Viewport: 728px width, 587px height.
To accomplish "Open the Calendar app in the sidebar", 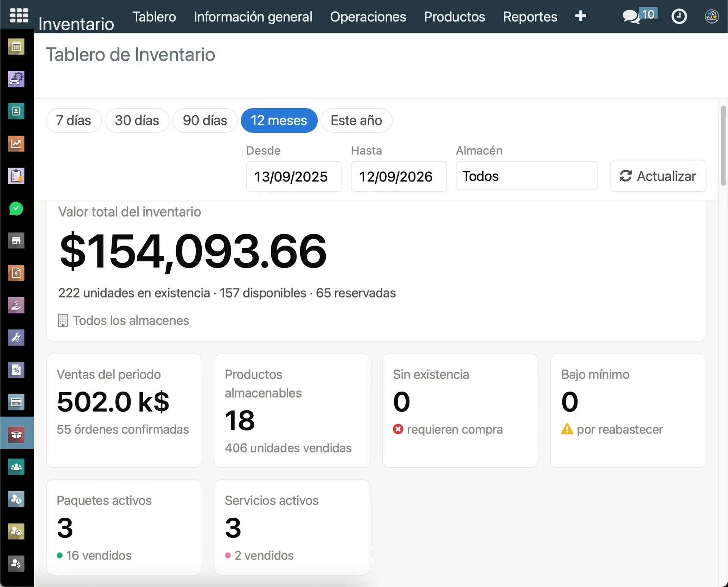I will coord(16,47).
